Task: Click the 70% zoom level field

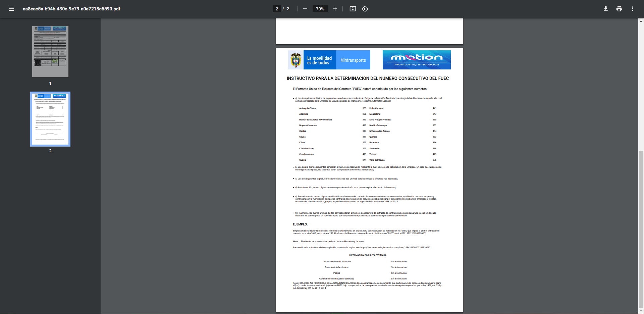Action: pyautogui.click(x=320, y=9)
